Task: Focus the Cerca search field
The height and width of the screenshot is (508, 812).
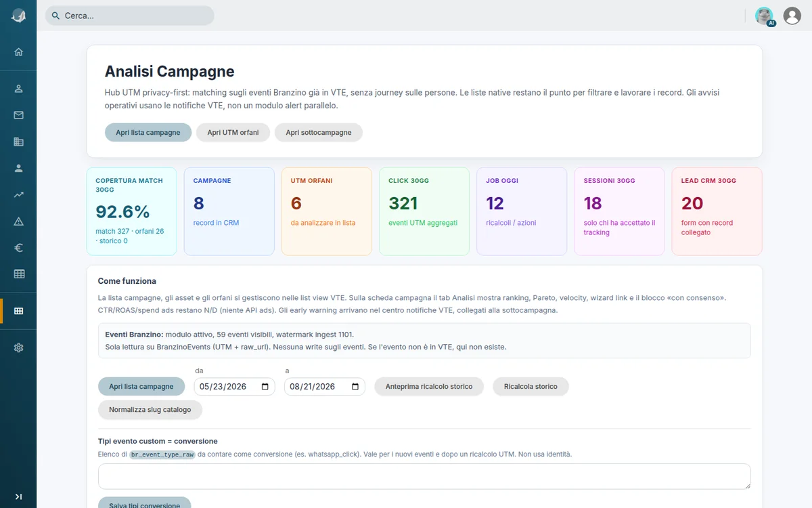Action: 129,16
